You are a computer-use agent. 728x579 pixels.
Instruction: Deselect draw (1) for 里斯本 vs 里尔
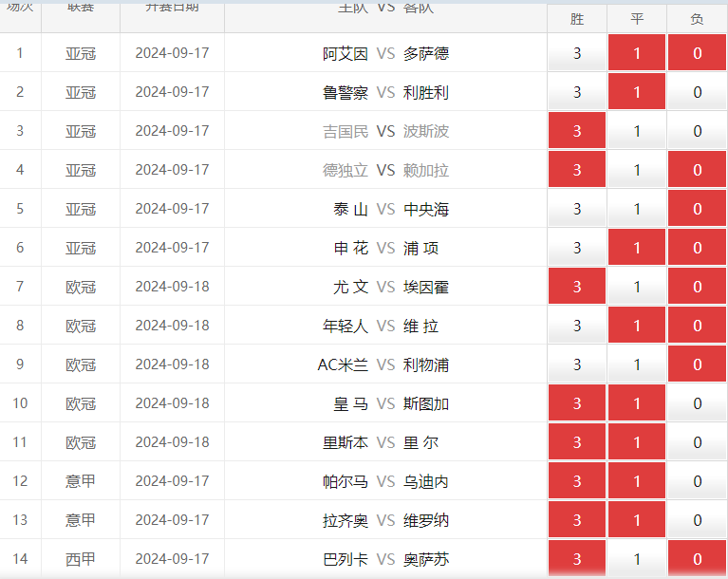[637, 442]
